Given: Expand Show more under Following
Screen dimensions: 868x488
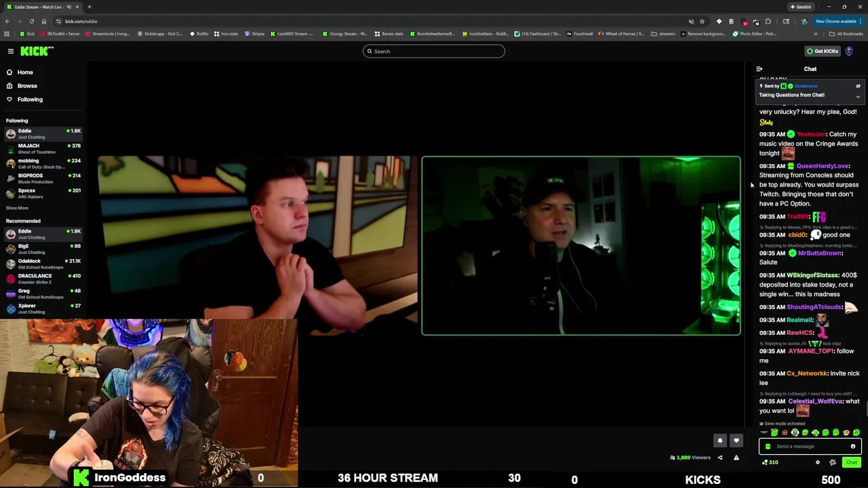Looking at the screenshot, I should (x=17, y=208).
